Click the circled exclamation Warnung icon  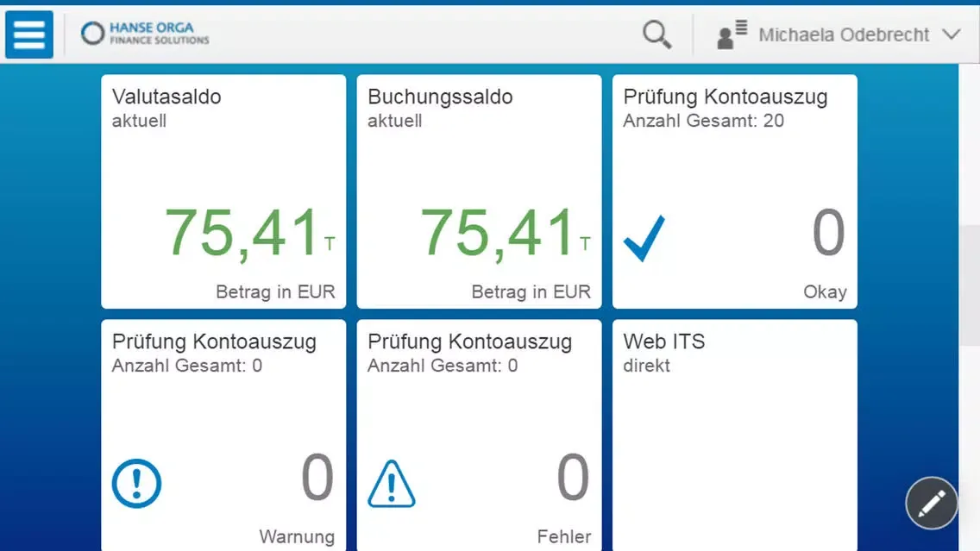pyautogui.click(x=137, y=483)
